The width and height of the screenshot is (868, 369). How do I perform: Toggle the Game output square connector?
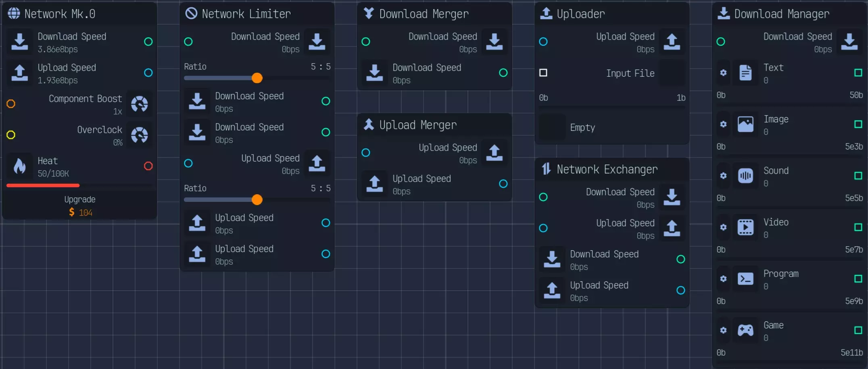tap(858, 330)
